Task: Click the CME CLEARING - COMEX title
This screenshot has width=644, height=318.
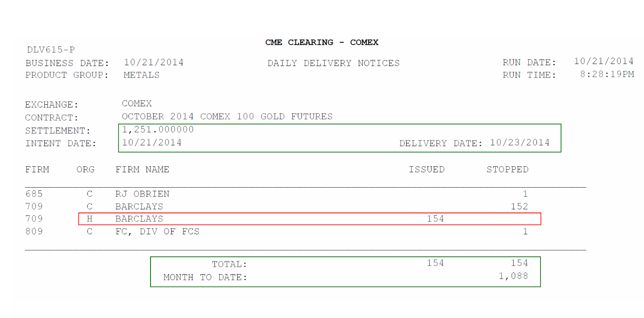Action: [322, 42]
